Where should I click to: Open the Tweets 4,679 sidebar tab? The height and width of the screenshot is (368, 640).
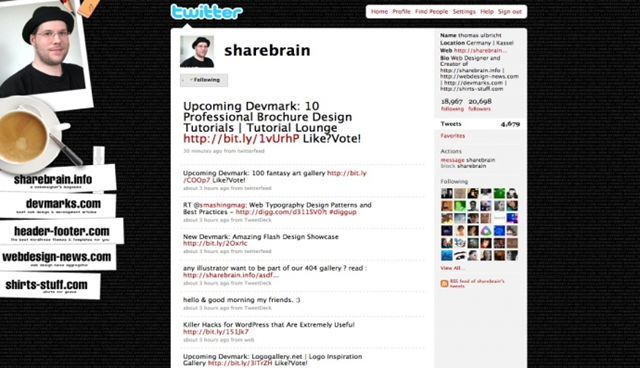(480, 124)
